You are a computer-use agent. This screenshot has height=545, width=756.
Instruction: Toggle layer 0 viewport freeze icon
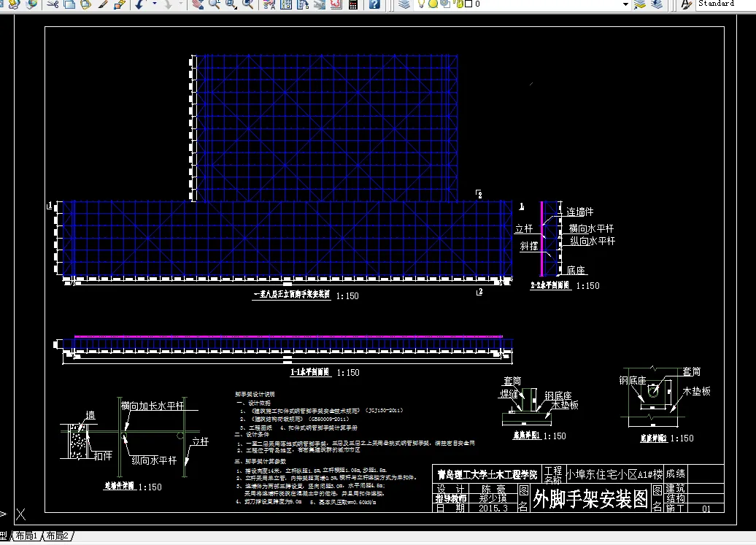[x=445, y=4]
